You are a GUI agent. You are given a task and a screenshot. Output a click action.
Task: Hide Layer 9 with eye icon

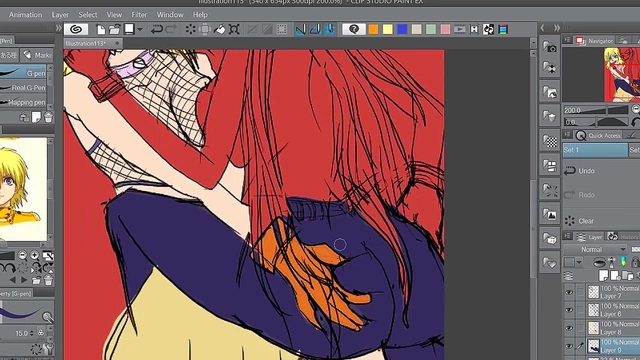pyautogui.click(x=569, y=346)
